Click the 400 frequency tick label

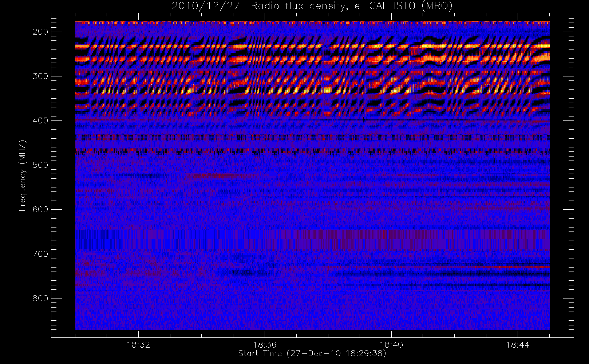40,120
